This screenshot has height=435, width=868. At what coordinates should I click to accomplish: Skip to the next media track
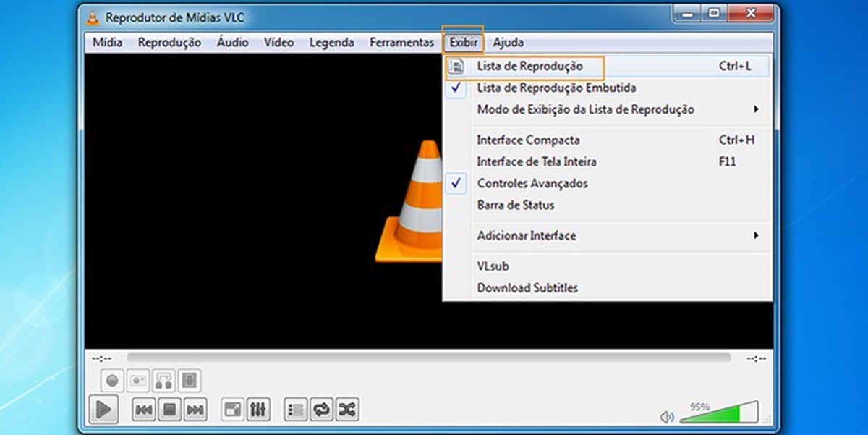tap(195, 410)
